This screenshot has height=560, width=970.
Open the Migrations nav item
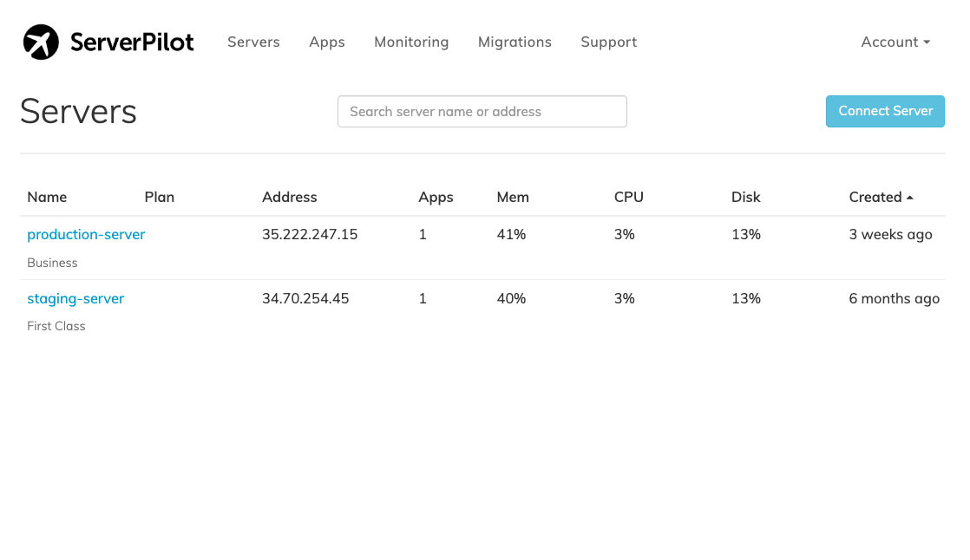[514, 42]
